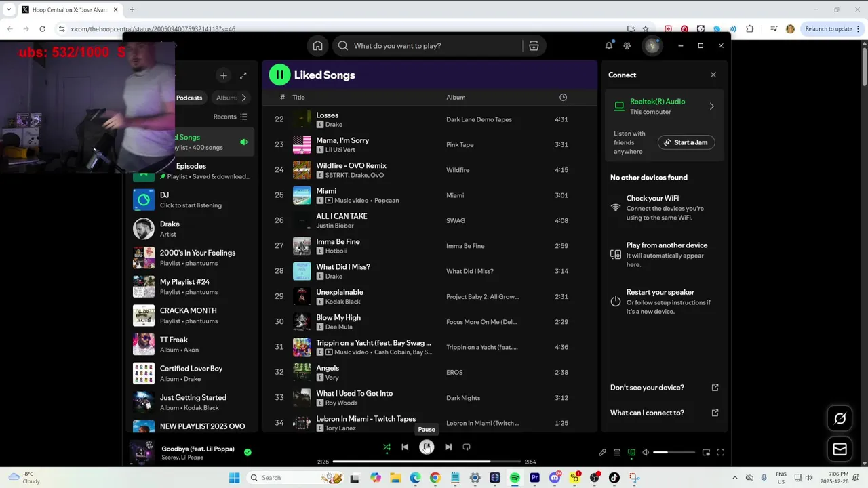
Task: Sort tracks by Album column
Action: [x=456, y=98]
